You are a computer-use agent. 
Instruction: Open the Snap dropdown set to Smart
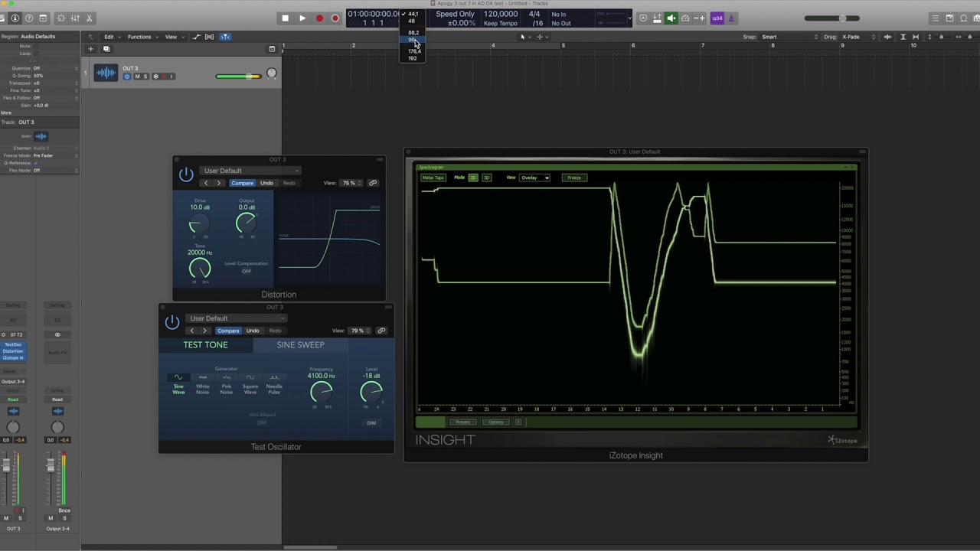[x=791, y=37]
